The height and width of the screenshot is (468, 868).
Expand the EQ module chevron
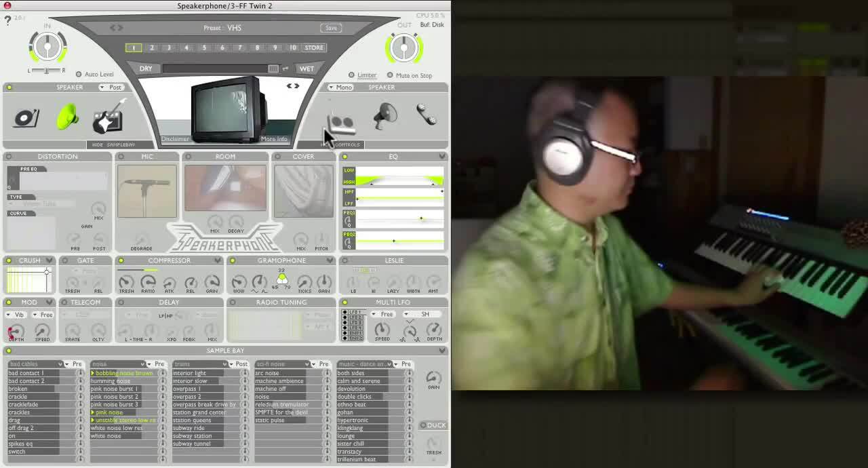coord(442,157)
